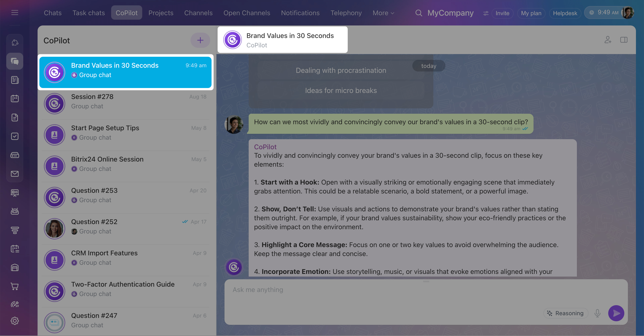Click the CoPilot sender name in the reply

click(265, 147)
